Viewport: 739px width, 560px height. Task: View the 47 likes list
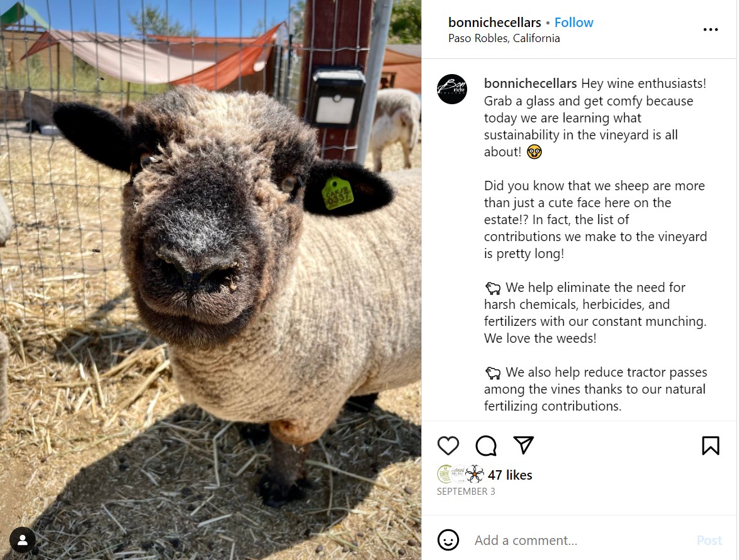[509, 475]
